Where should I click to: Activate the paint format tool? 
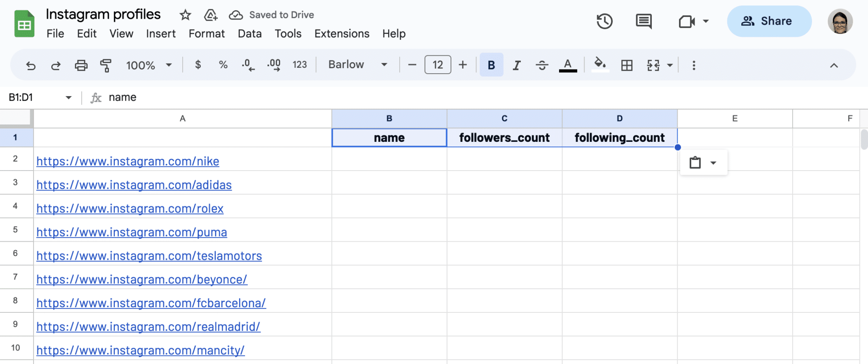pos(106,65)
